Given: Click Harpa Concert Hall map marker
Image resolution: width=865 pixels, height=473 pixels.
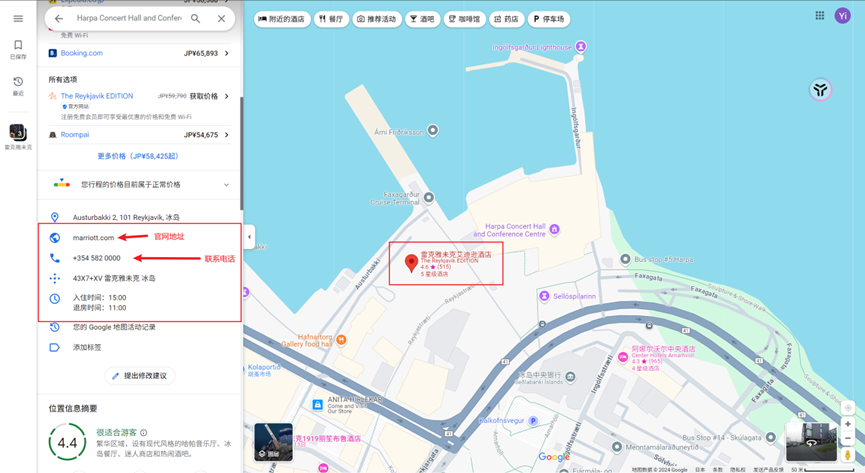Looking at the screenshot, I should coord(554,229).
